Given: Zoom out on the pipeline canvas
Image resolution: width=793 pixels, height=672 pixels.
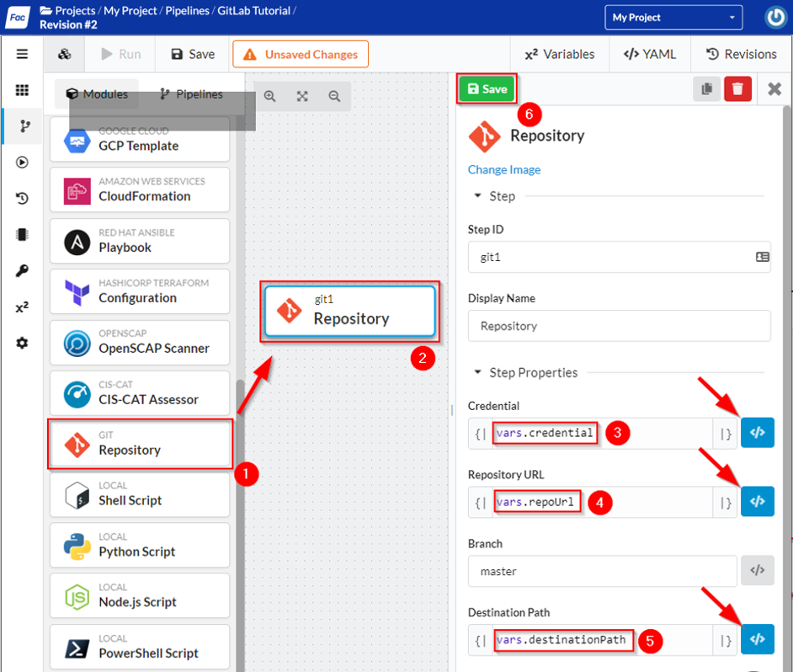Looking at the screenshot, I should (334, 96).
